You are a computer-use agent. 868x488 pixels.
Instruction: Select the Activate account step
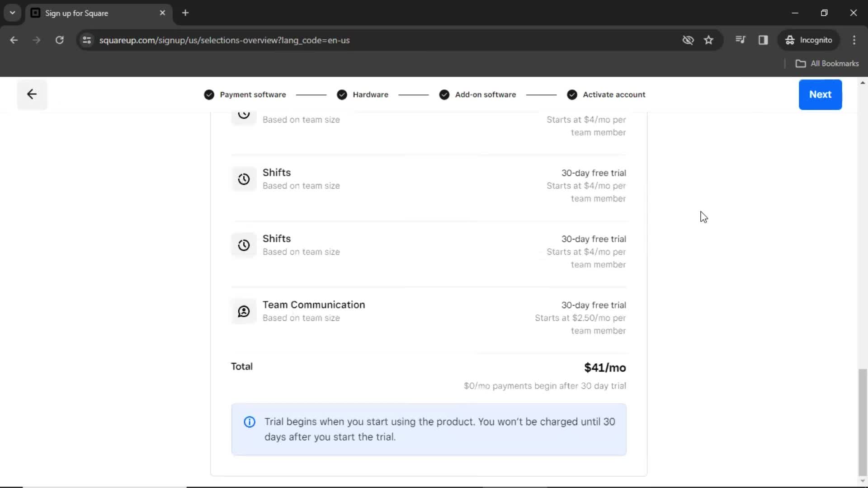click(x=606, y=94)
